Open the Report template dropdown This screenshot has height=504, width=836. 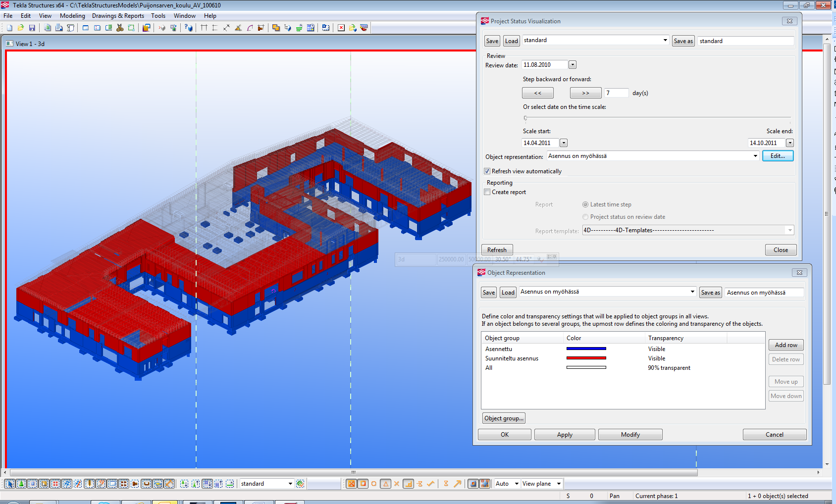[790, 230]
